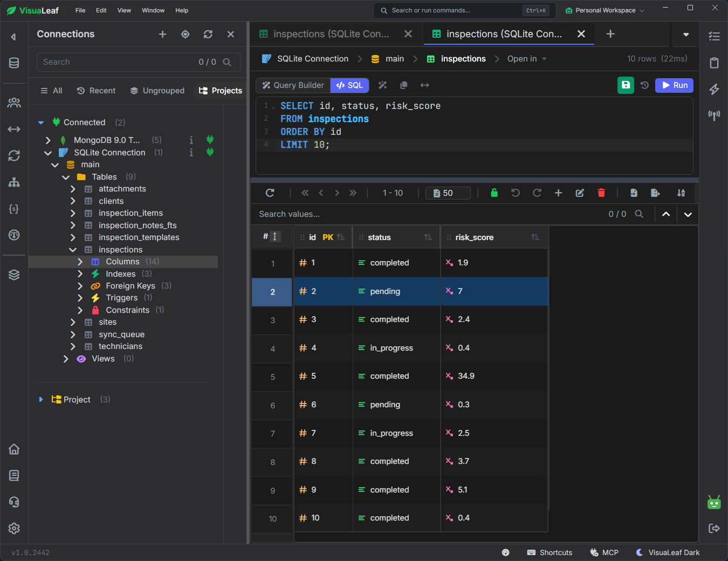This screenshot has width=728, height=561.
Task: Click the green save query icon
Action: click(626, 85)
